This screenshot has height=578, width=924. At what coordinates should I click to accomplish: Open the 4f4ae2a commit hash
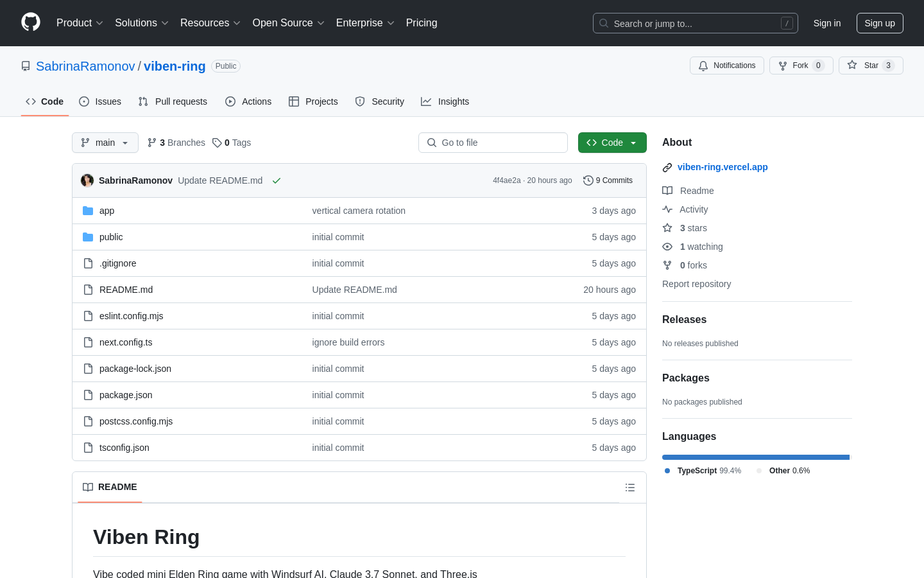point(507,180)
